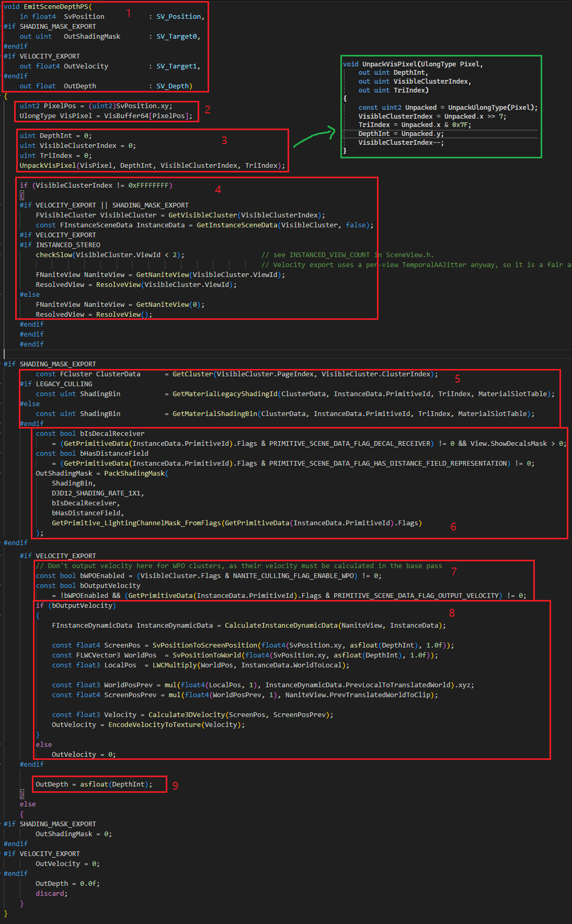Viewport: 572px width, 924px height.
Task: Click the 'uint2 PixelPos = (uint2)SvPosition.xy;' line
Action: [x=96, y=106]
